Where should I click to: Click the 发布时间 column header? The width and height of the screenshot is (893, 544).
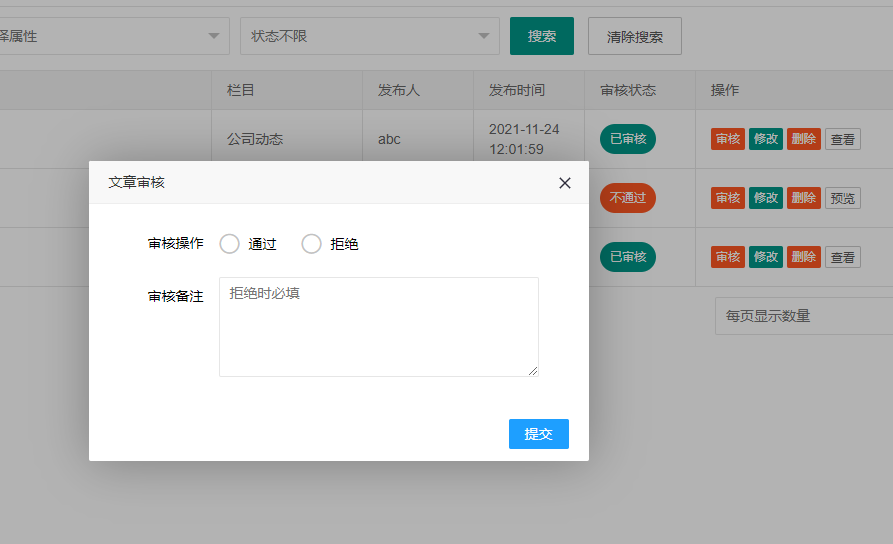click(517, 90)
